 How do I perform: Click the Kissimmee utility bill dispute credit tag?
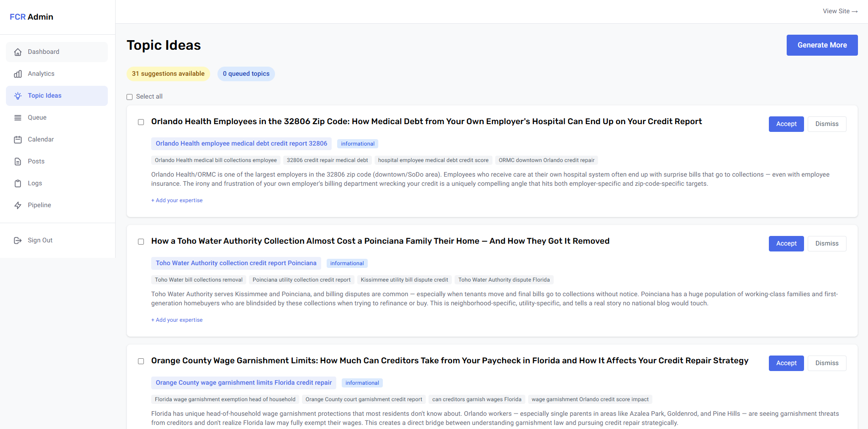coord(404,280)
